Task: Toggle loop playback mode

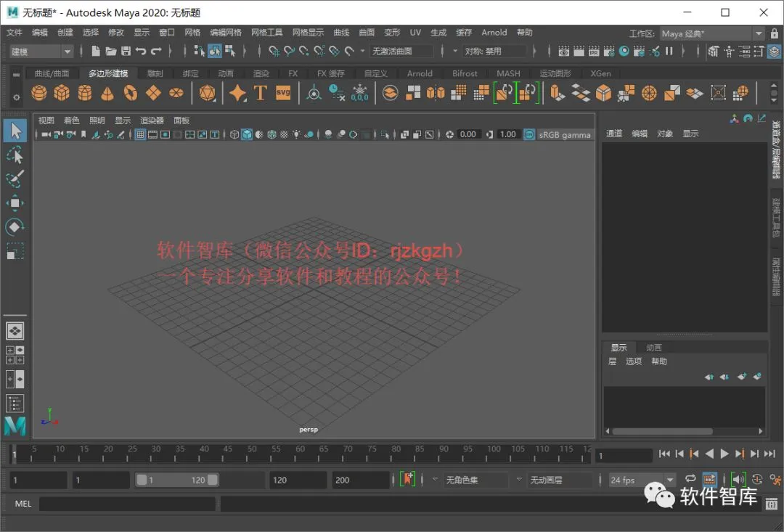Action: (690, 479)
